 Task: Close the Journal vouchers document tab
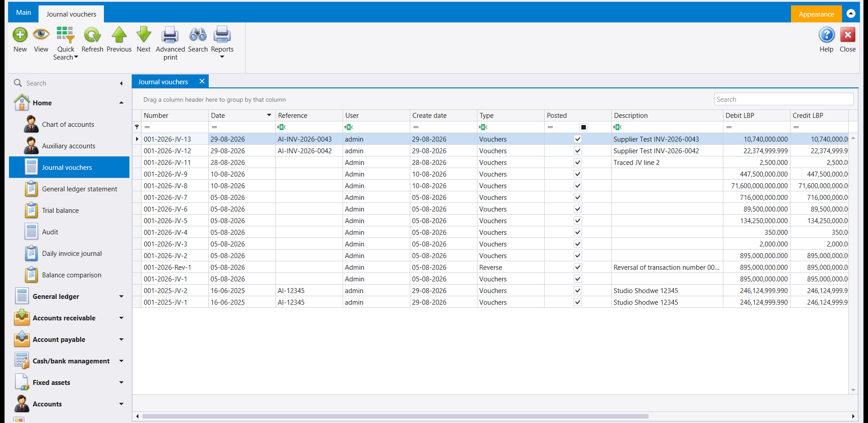tap(202, 81)
